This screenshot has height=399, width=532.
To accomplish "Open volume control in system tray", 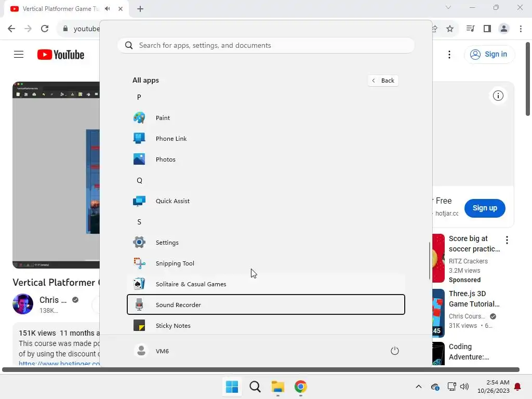I will click(x=464, y=387).
